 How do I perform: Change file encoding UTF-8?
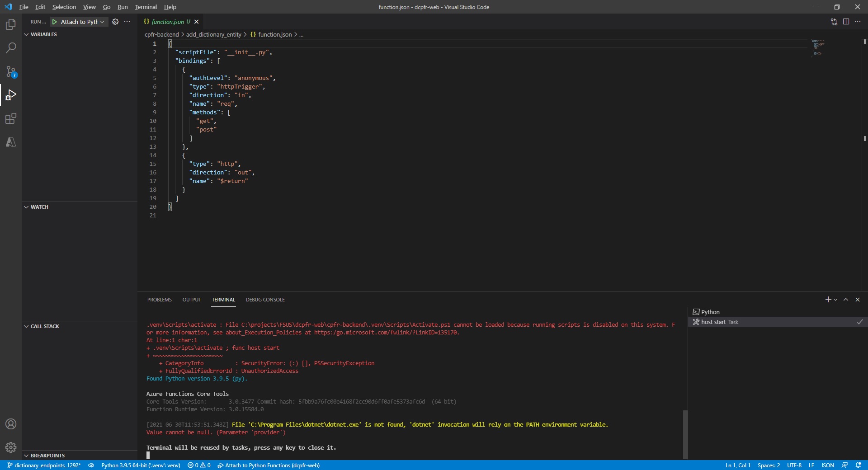click(x=794, y=465)
